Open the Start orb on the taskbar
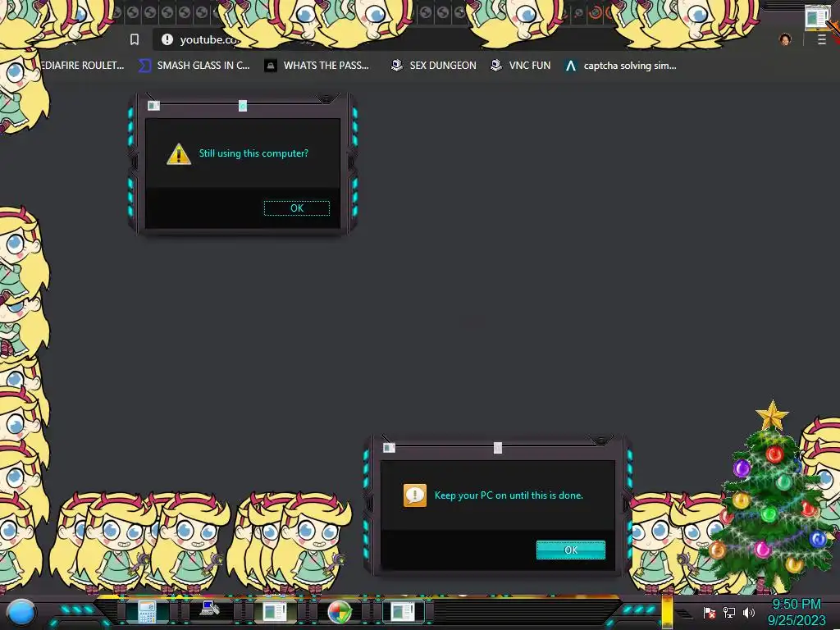The width and height of the screenshot is (840, 630). [x=21, y=612]
